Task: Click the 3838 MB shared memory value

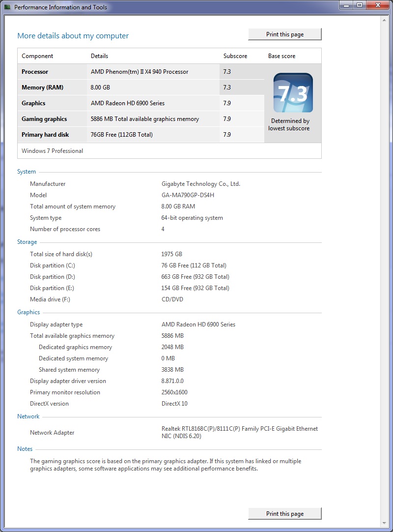Action: tap(172, 370)
